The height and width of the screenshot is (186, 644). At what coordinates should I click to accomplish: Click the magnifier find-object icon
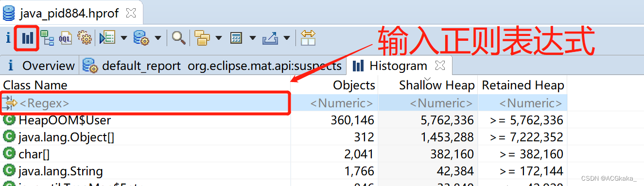[x=179, y=37]
